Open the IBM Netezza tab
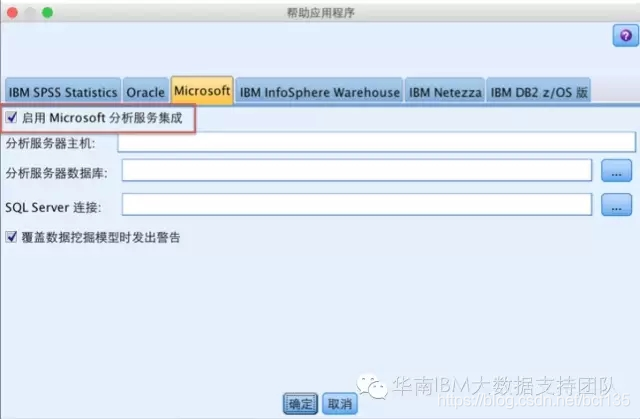Image resolution: width=640 pixels, height=419 pixels. tap(445, 92)
